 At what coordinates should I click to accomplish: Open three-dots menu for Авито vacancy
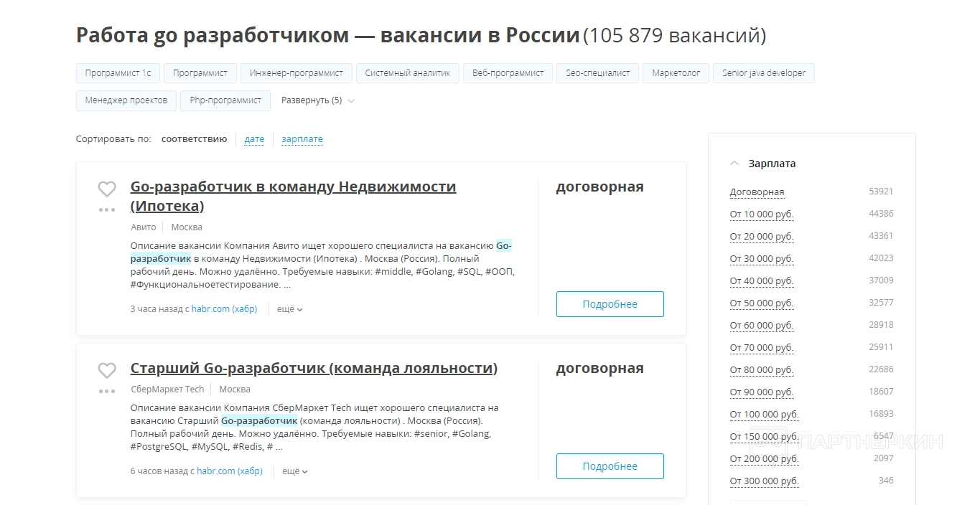[x=107, y=210]
